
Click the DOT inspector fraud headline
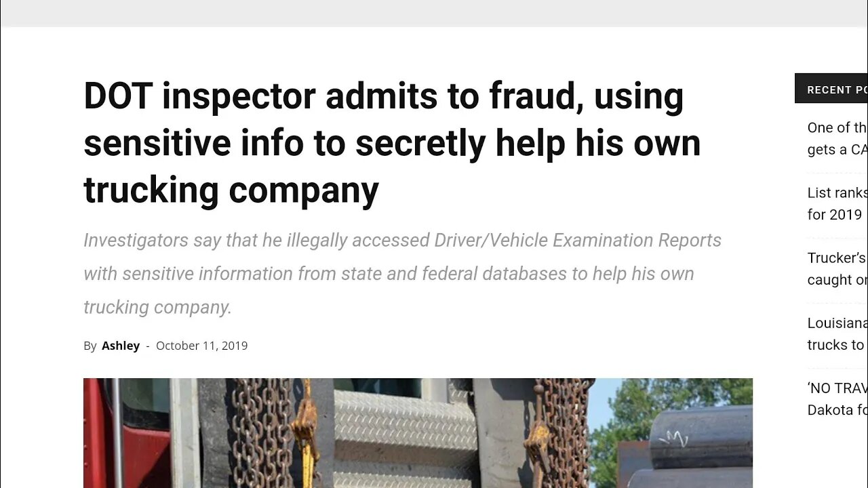point(391,143)
